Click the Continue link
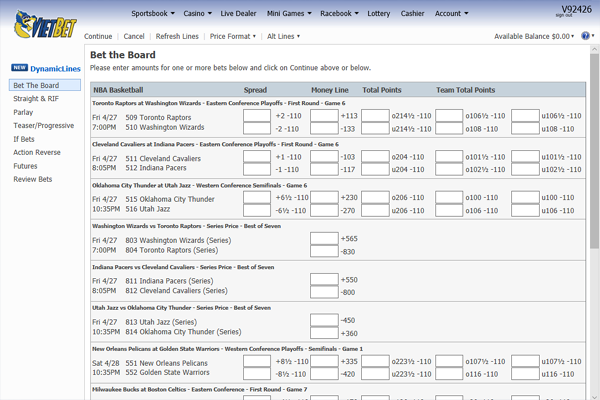 [x=98, y=36]
